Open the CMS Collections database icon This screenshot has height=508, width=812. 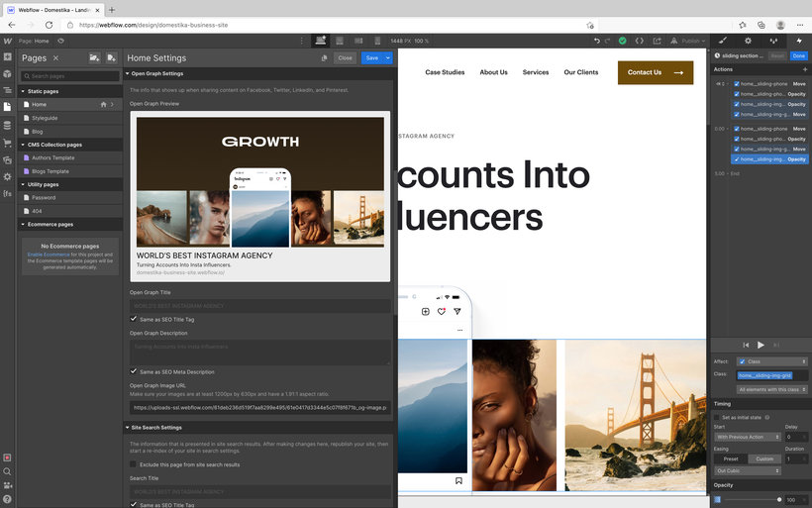pyautogui.click(x=7, y=126)
